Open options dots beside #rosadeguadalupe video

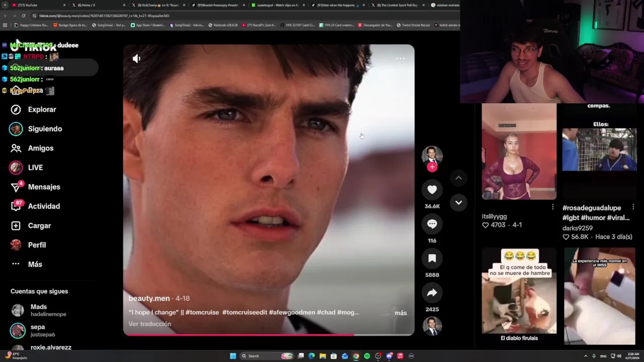pyautogui.click(x=633, y=207)
